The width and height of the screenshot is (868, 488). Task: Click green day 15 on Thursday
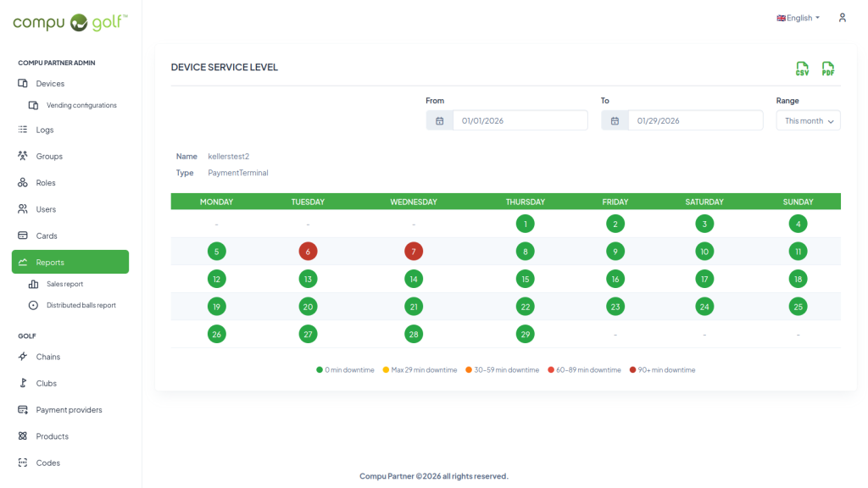526,279
